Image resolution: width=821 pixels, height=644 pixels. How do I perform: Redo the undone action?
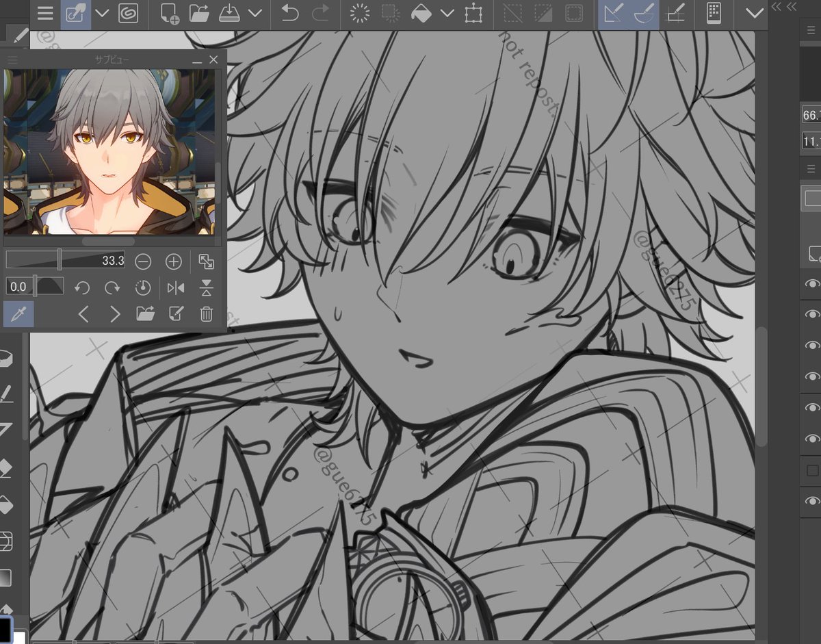320,14
